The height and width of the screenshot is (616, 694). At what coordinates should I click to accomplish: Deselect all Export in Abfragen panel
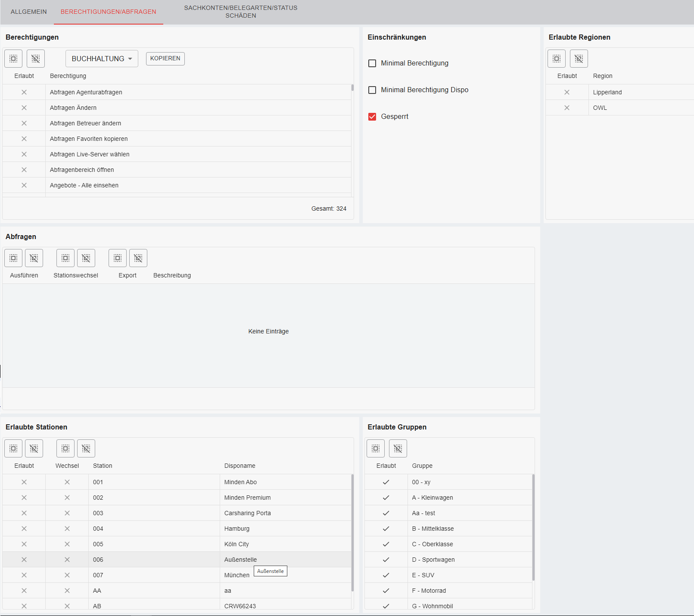138,258
